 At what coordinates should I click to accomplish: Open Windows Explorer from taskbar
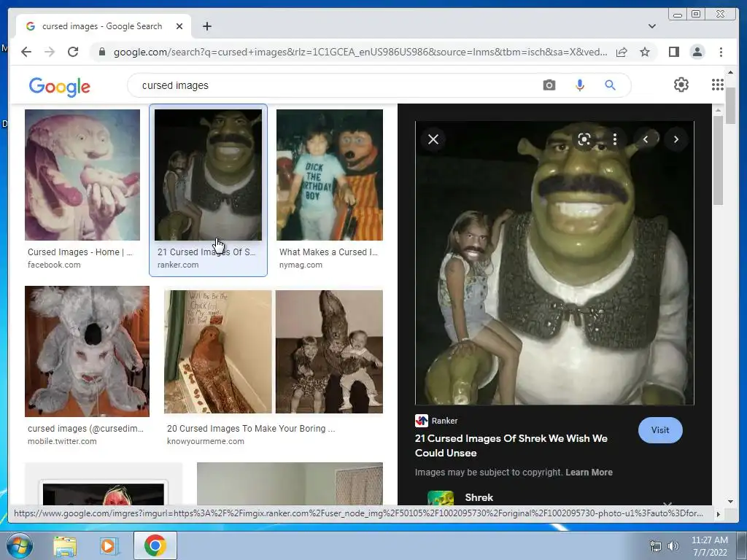point(65,545)
